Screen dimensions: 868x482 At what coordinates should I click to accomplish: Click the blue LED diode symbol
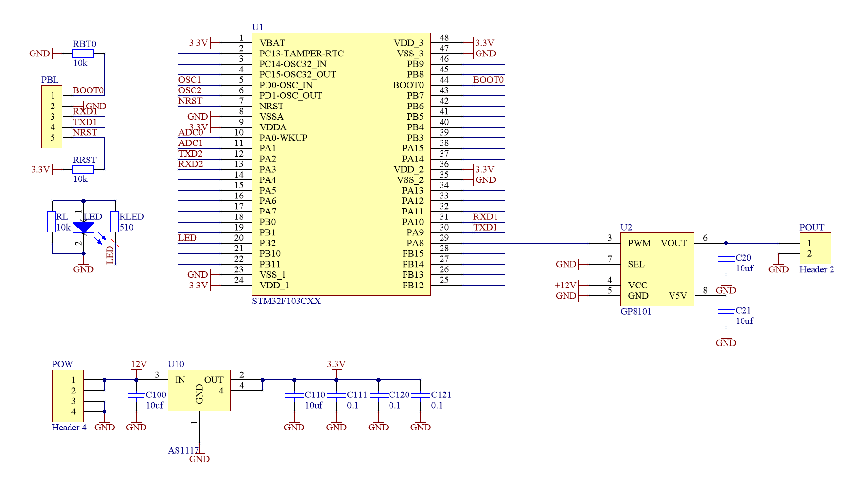point(83,227)
